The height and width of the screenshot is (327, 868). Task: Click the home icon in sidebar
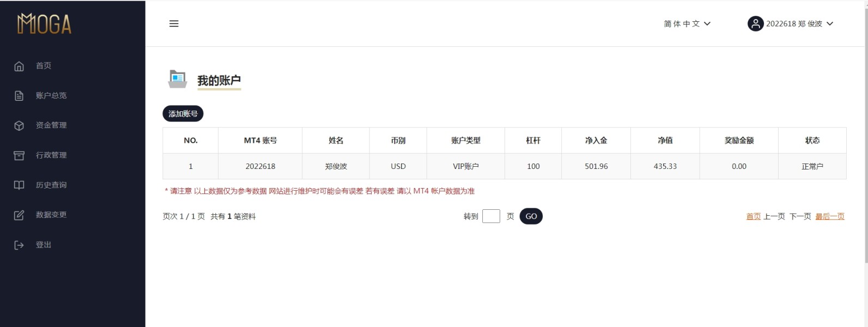click(x=19, y=66)
